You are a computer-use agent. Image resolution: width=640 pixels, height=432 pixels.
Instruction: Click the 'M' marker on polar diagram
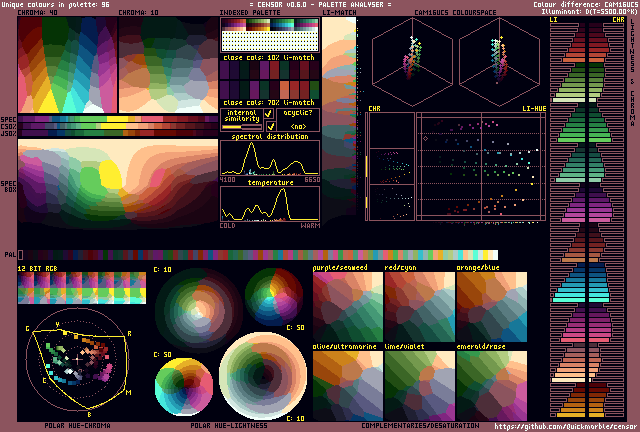(129, 393)
